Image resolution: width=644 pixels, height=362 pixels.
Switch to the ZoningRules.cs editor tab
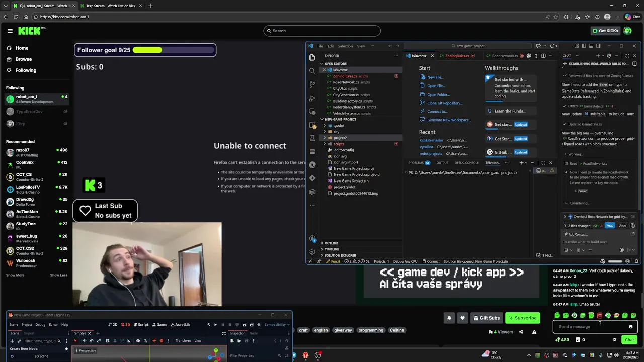[457, 56]
